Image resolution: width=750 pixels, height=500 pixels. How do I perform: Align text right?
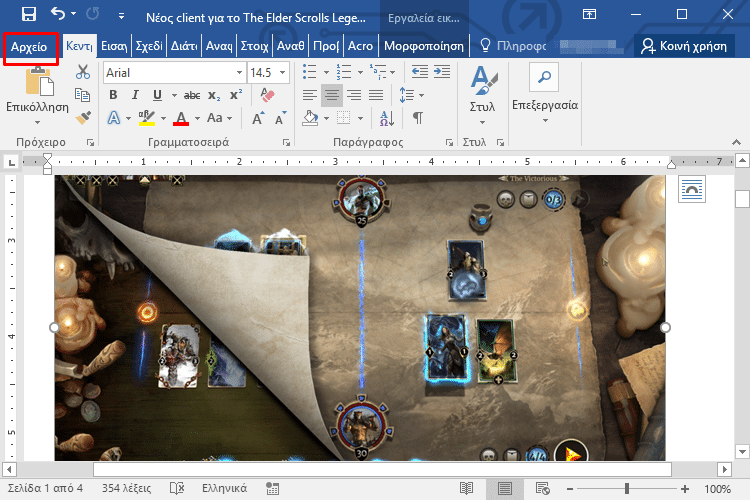[354, 95]
